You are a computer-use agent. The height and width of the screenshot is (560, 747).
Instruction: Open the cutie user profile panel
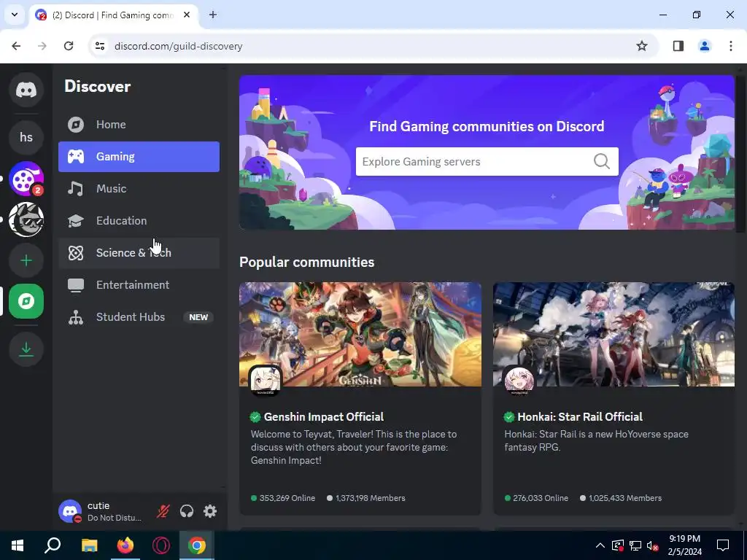tap(102, 511)
